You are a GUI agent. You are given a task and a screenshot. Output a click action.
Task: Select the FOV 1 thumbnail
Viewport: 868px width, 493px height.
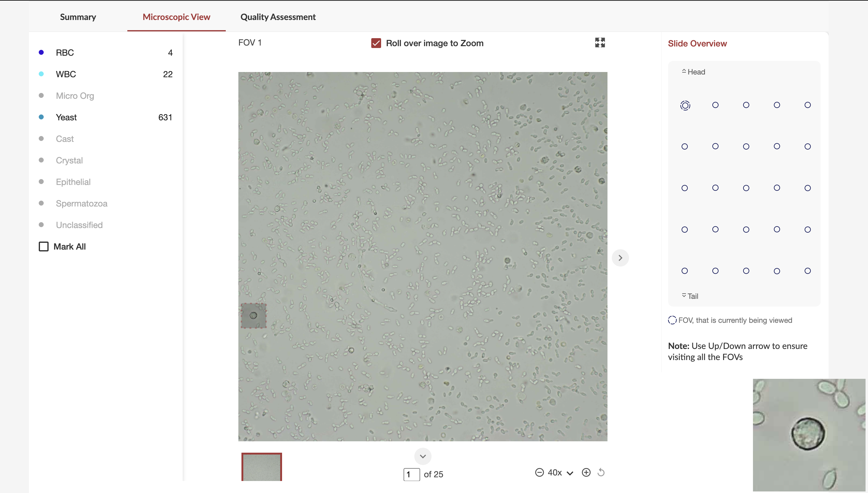tap(261, 467)
